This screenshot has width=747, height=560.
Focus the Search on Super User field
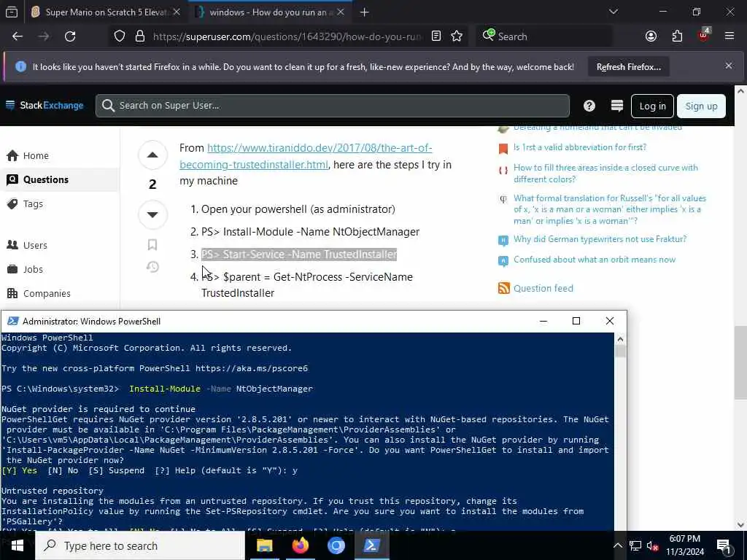[332, 106]
